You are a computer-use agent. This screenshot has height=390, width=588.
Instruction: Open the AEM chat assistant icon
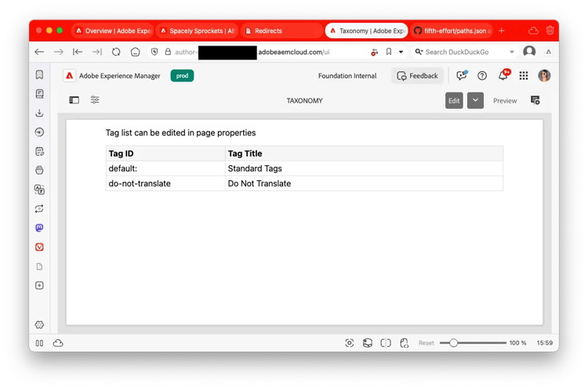point(462,75)
